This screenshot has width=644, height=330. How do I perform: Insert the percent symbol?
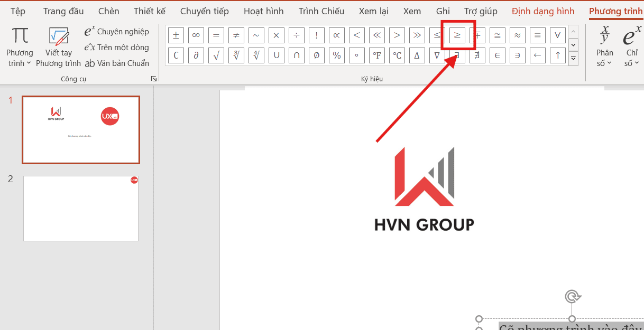[336, 55]
